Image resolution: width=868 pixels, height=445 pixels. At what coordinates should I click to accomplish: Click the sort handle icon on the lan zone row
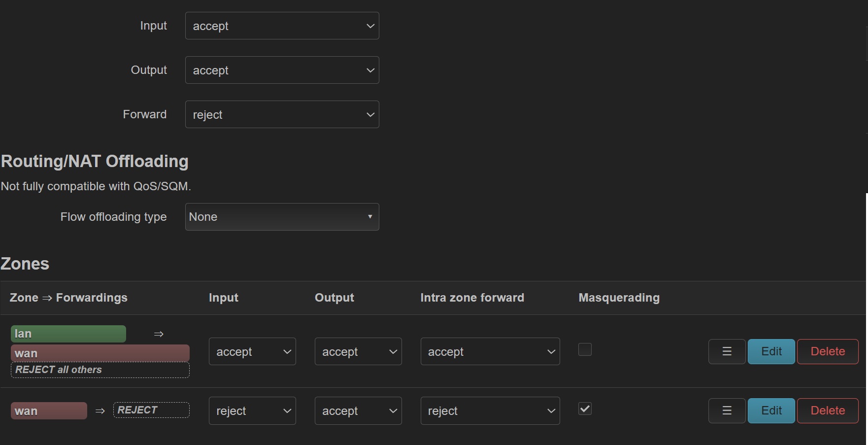[x=727, y=351]
